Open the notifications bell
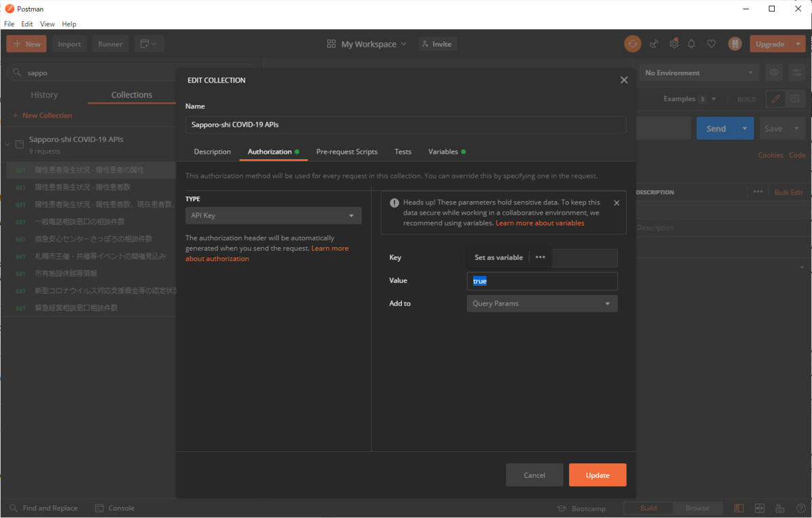The image size is (812, 518). pos(692,44)
